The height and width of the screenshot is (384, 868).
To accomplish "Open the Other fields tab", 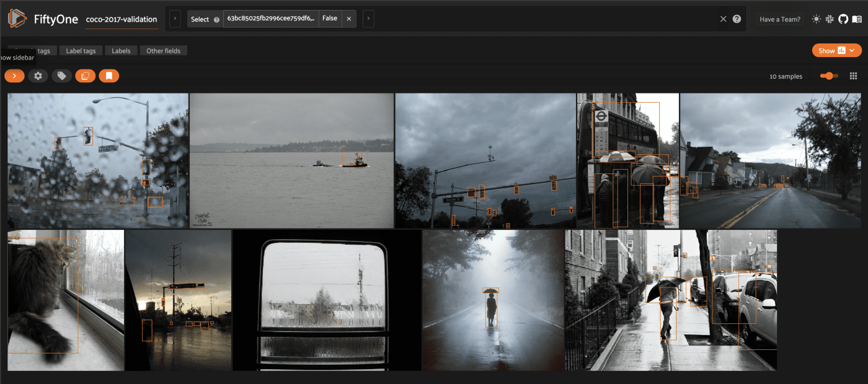I will point(163,51).
